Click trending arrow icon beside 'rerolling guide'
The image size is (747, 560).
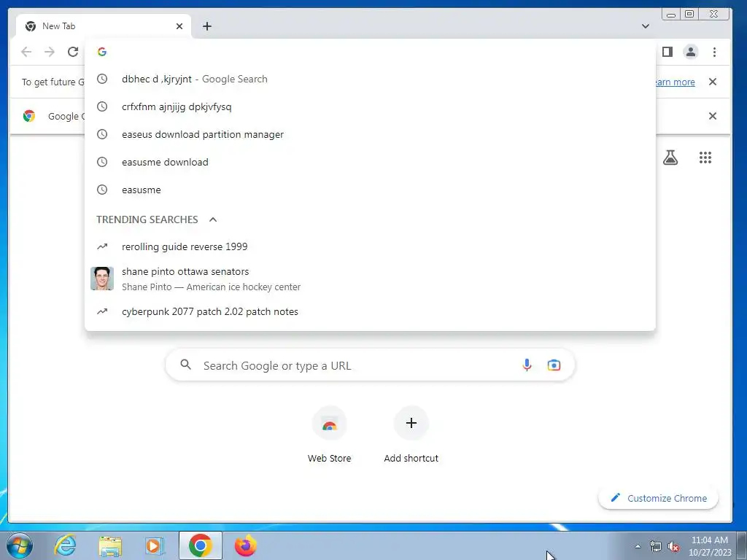(102, 246)
